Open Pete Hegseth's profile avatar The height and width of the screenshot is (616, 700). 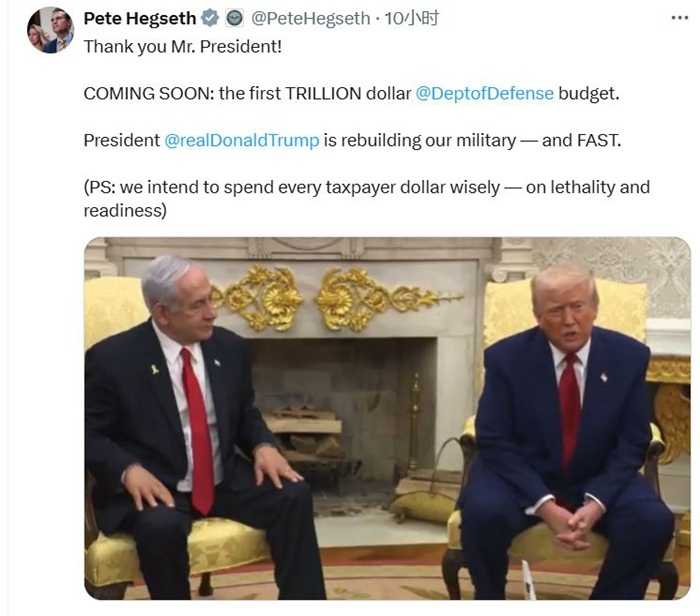point(50,30)
